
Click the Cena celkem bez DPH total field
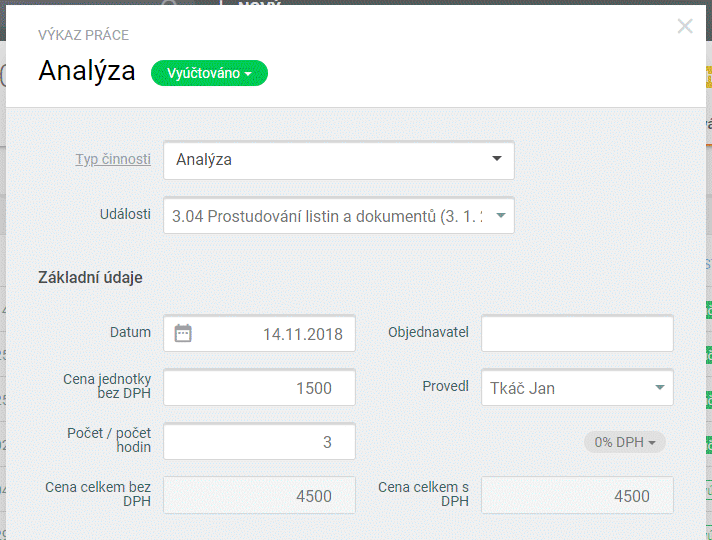[x=259, y=495]
